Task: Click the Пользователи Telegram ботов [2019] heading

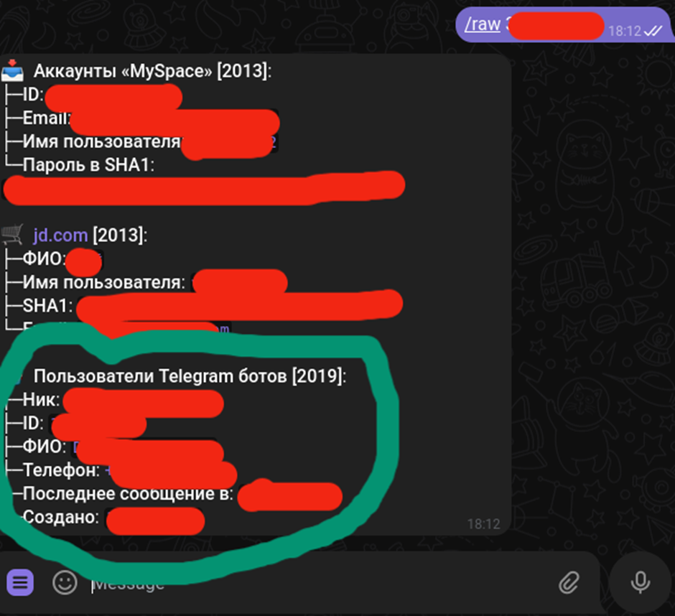Action: point(190,375)
